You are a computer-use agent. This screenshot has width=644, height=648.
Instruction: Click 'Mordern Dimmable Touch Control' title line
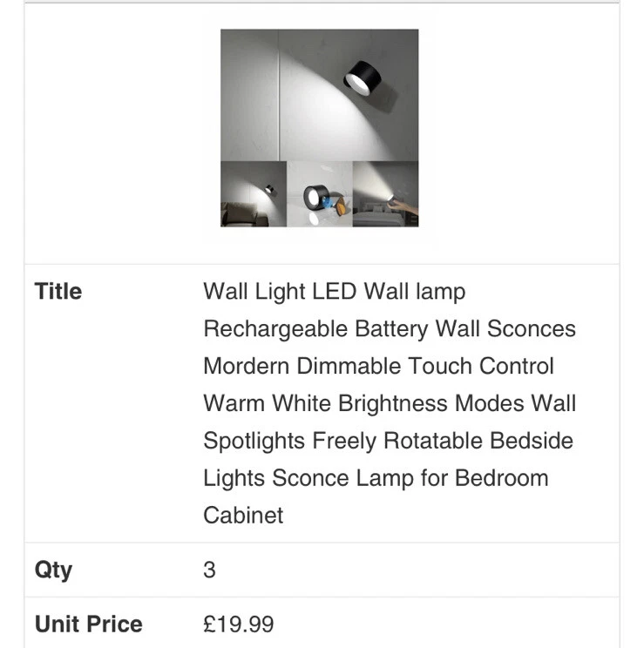pos(378,366)
